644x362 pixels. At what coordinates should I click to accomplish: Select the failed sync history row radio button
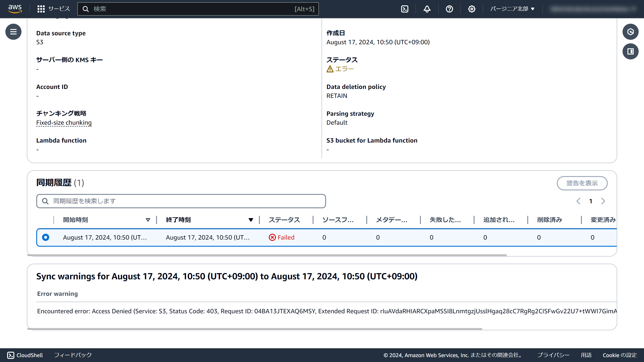45,237
